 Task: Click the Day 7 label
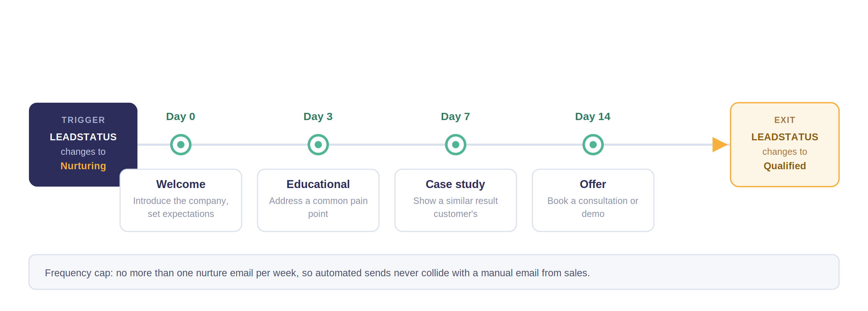(x=455, y=116)
